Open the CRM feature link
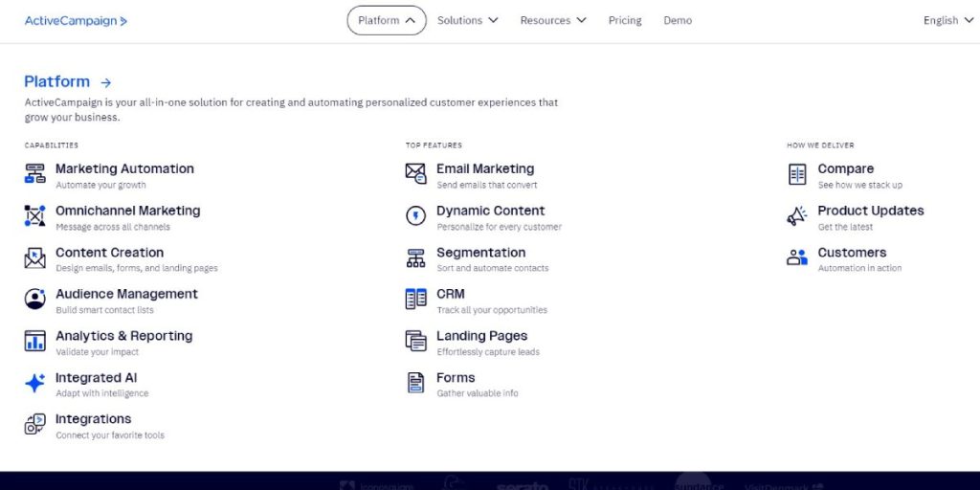This screenshot has height=490, width=980. point(451,294)
